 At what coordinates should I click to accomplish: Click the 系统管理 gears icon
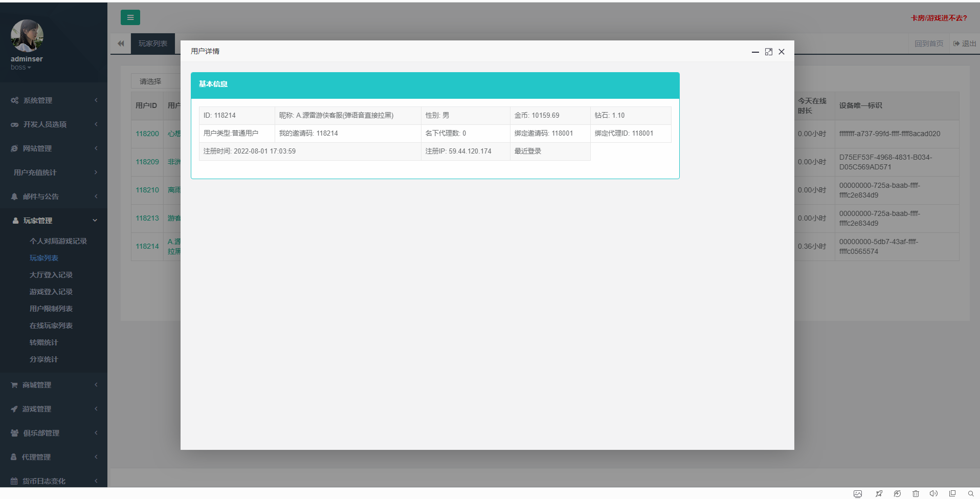point(14,100)
